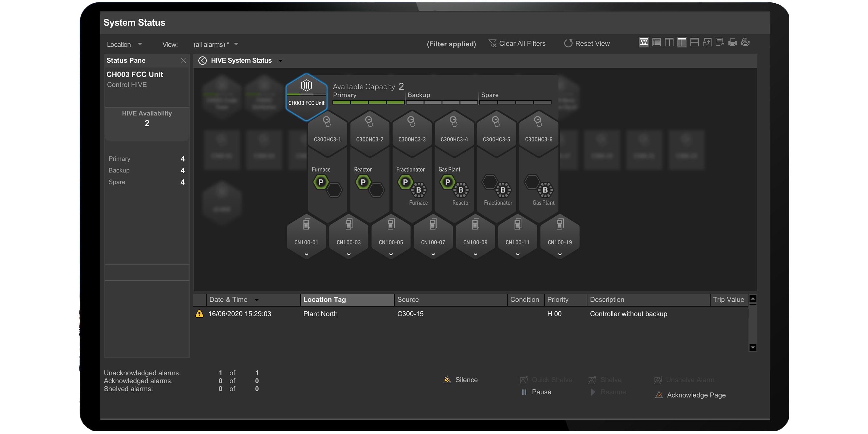Select the Backup Gas Plant hexagon

(546, 190)
